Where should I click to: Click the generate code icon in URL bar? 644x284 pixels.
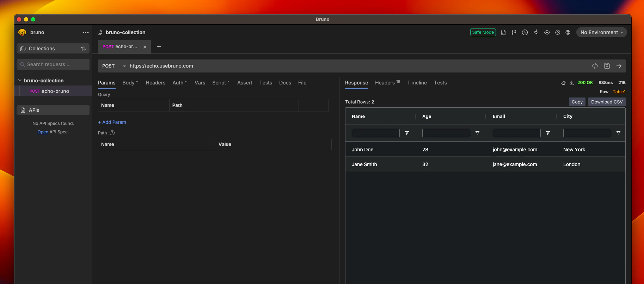595,66
